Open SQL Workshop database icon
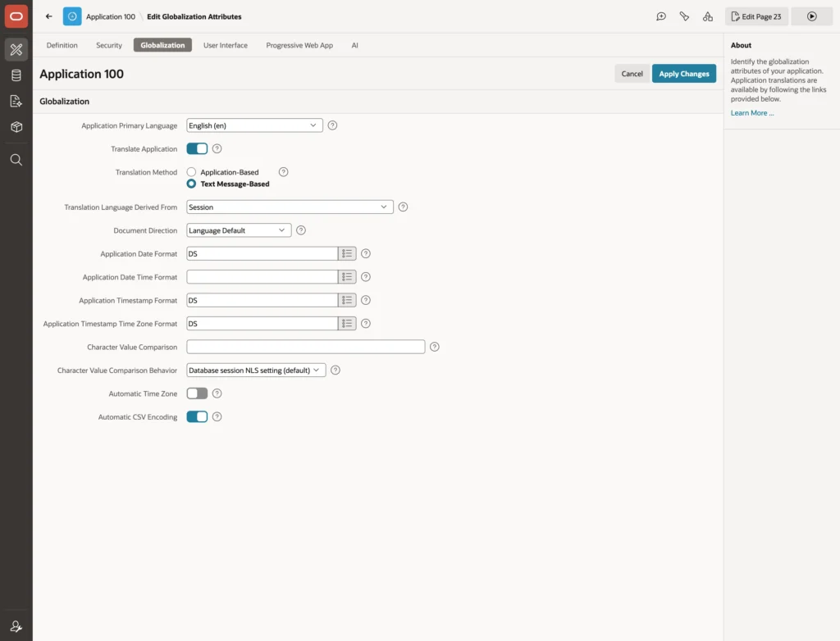This screenshot has height=641, width=840. pyautogui.click(x=16, y=75)
